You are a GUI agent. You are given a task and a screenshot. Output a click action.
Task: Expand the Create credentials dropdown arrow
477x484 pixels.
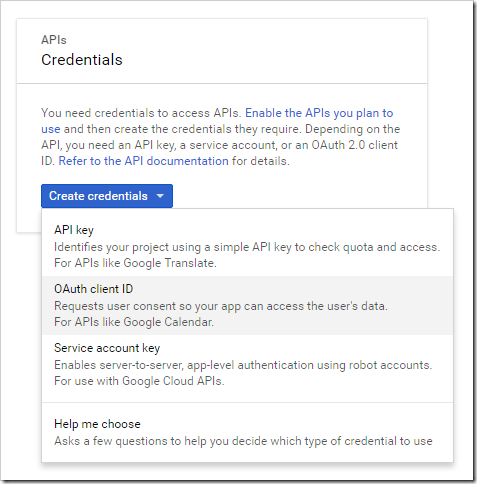pyautogui.click(x=160, y=196)
